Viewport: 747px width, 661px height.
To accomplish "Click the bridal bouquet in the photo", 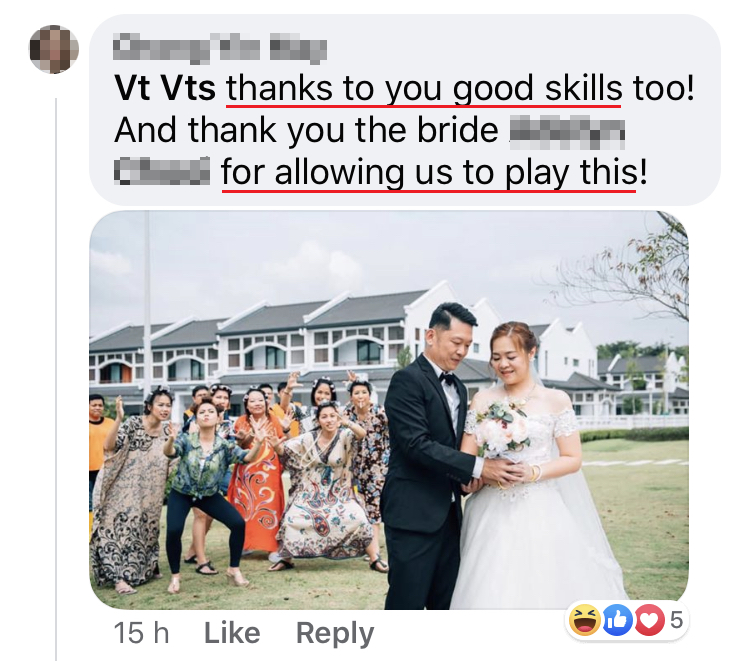I will 503,429.
